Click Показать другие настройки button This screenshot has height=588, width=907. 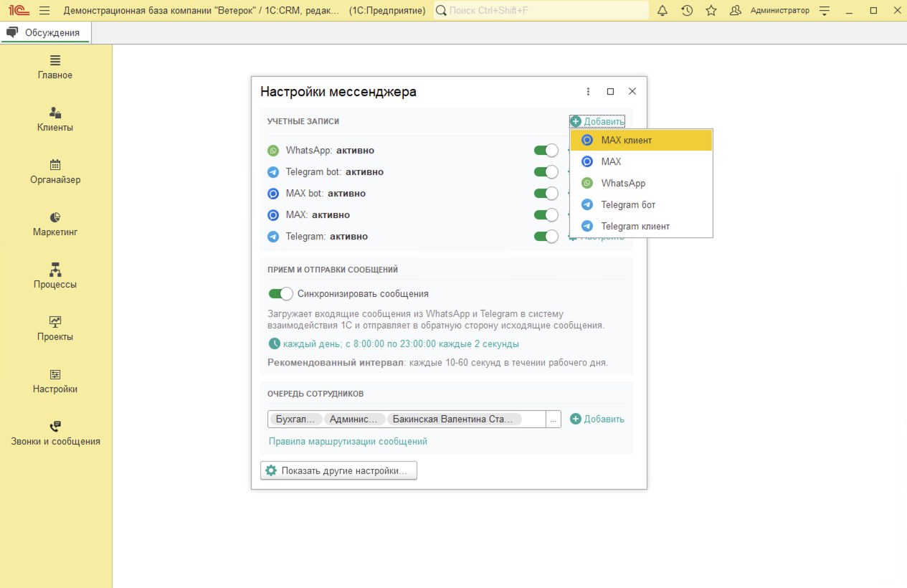338,470
